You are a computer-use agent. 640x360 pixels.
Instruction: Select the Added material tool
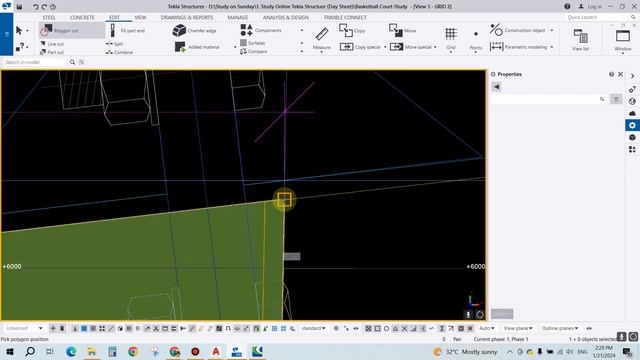[197, 47]
